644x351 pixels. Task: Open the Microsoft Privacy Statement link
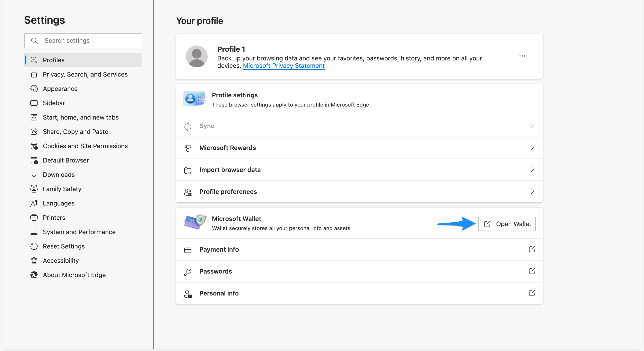(x=284, y=66)
